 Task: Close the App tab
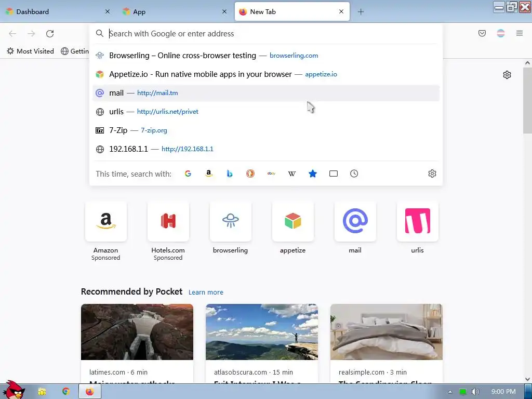pos(224,12)
